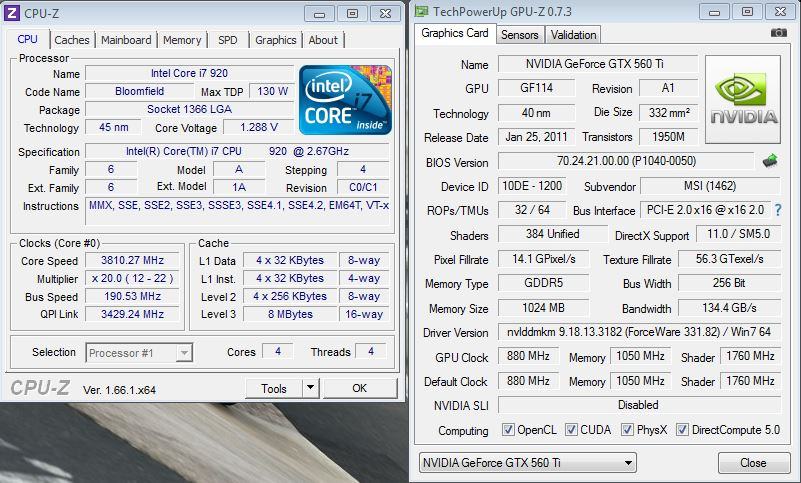
Task: Toggle the OpenCL checkbox
Action: pyautogui.click(x=508, y=429)
